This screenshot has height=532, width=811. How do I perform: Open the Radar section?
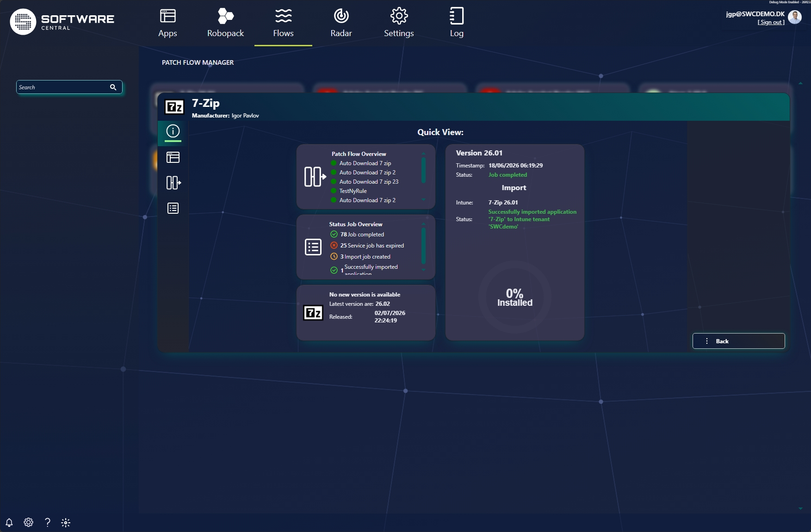pyautogui.click(x=341, y=23)
